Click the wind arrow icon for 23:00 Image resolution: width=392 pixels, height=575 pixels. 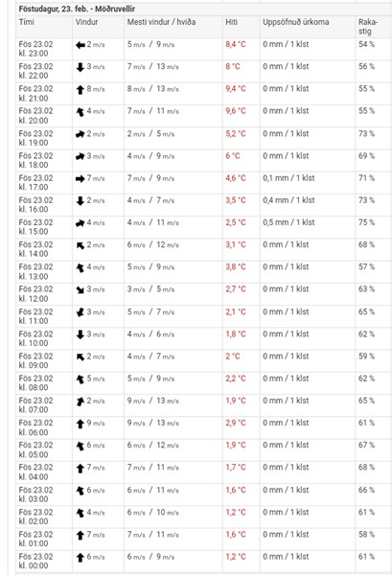tap(81, 45)
